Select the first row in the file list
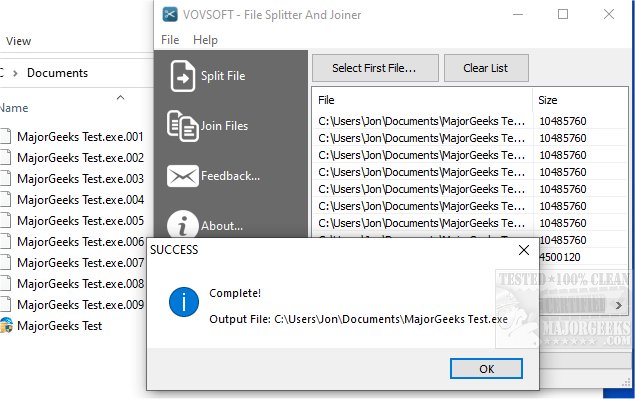635x399 pixels. click(469, 121)
